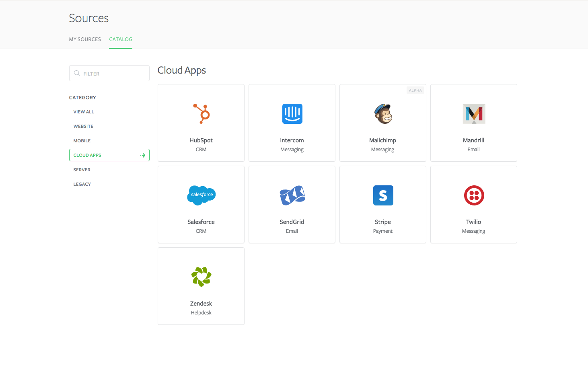This screenshot has height=386, width=588.
Task: Click the Stripe payment icon
Action: pos(383,195)
